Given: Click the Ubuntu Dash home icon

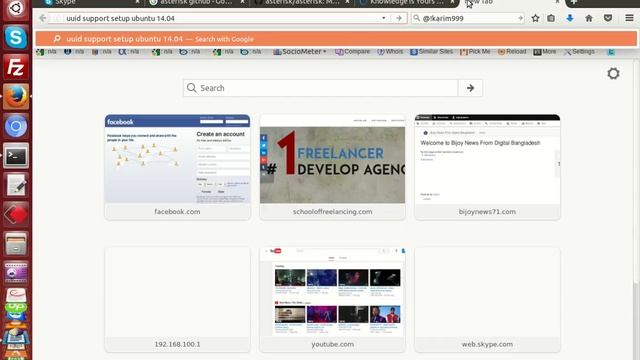Looking at the screenshot, I should pyautogui.click(x=16, y=8).
